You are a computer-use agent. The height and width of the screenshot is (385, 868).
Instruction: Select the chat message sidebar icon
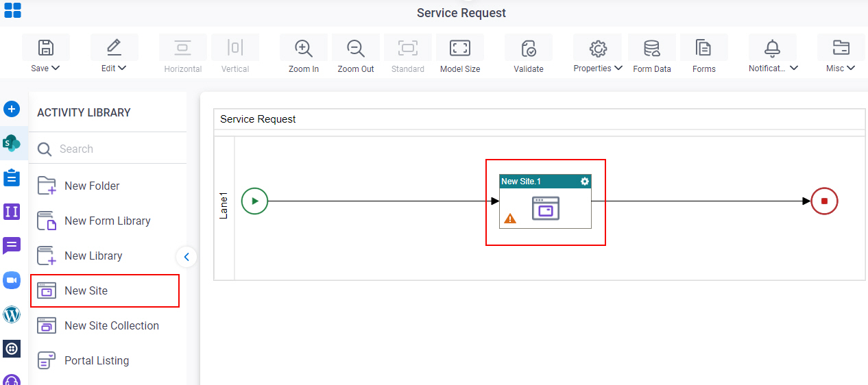point(12,246)
